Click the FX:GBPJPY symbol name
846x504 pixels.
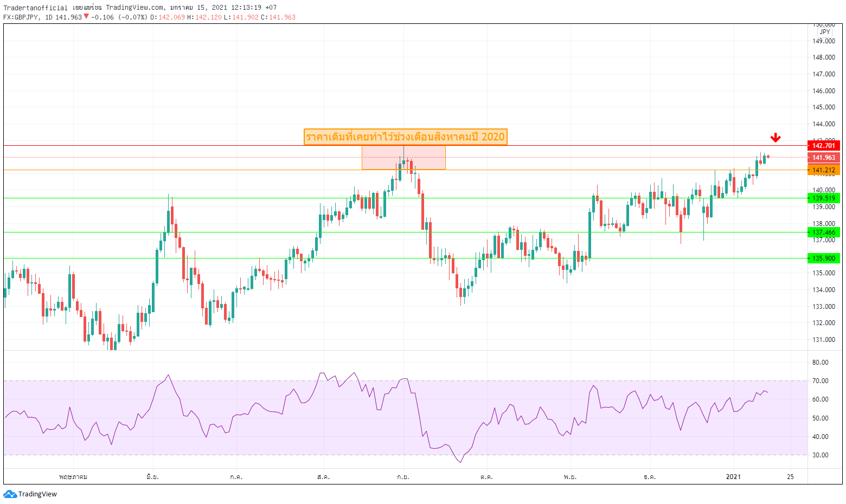point(21,17)
